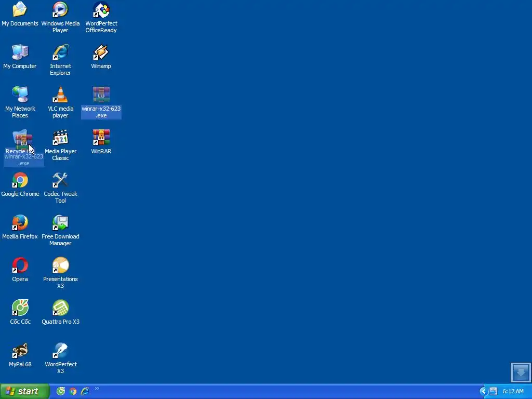This screenshot has height=399, width=532.
Task: Launch Cốc Cốc from Quick Launch bar
Action: [x=61, y=391]
